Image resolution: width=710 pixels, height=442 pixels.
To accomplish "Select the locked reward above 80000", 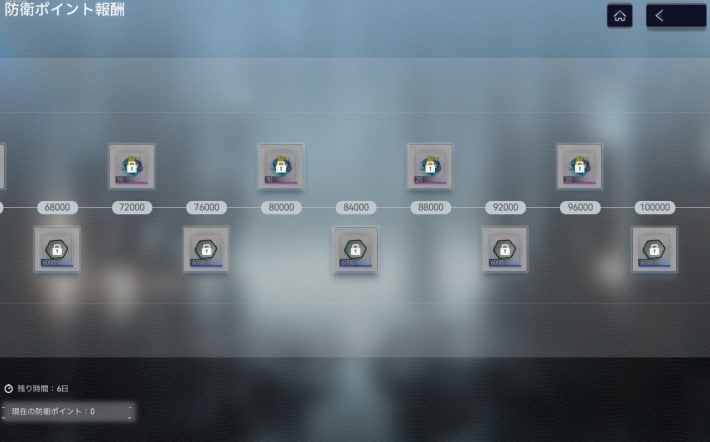I will tap(281, 166).
